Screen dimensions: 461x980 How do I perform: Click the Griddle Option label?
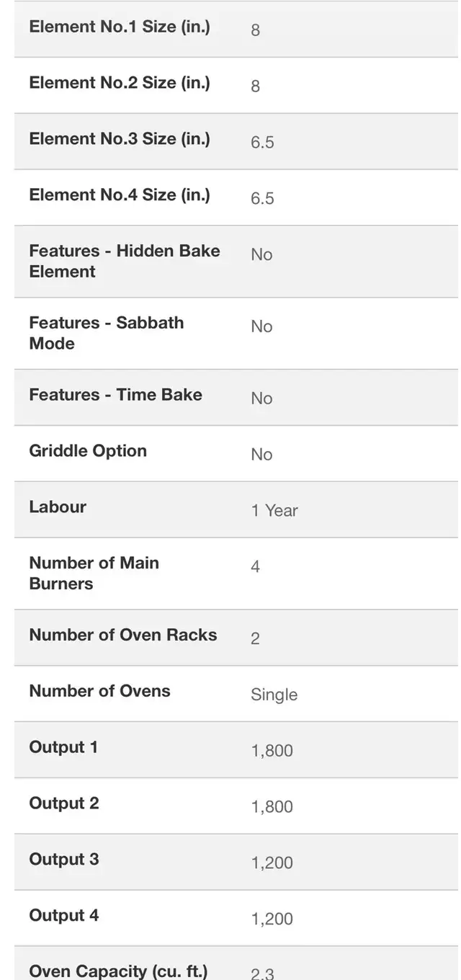[x=88, y=451]
